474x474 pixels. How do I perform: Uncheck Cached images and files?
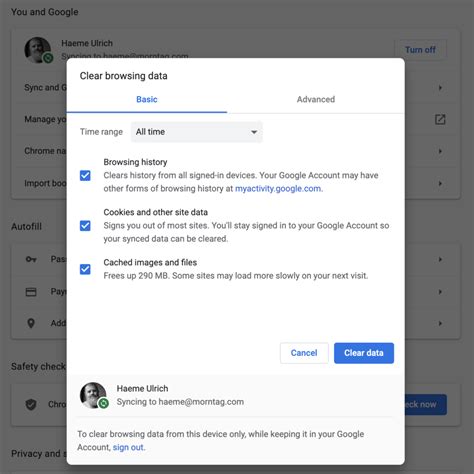pos(85,269)
